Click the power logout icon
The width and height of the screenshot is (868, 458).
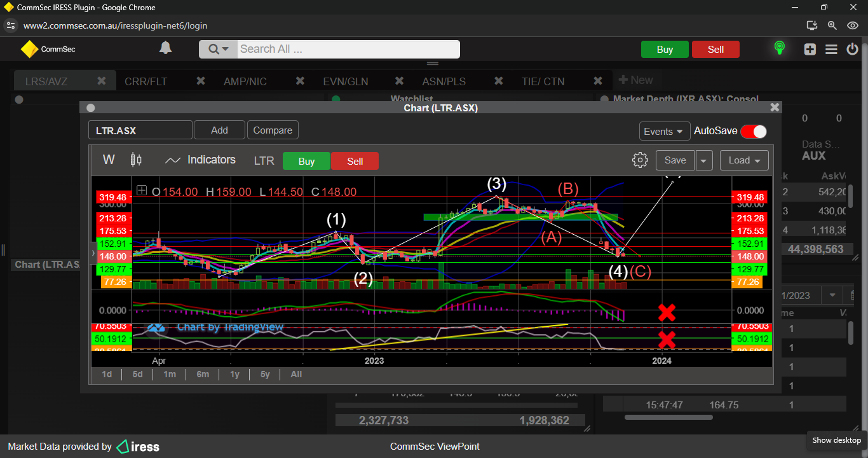pyautogui.click(x=852, y=49)
